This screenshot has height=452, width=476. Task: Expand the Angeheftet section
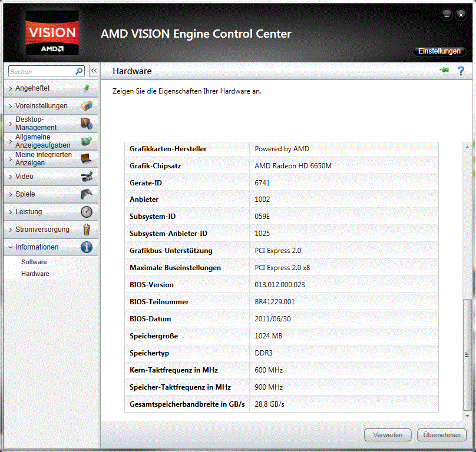click(x=51, y=88)
